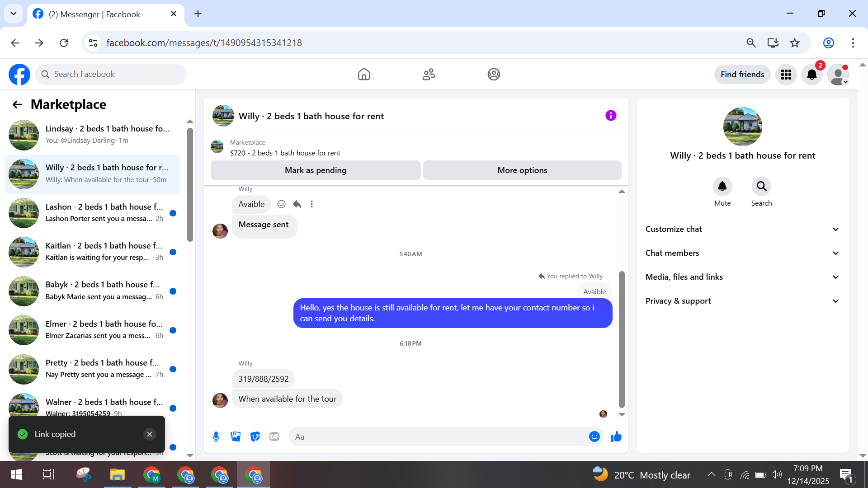
Task: Send a thumbs-up like
Action: pos(616,436)
